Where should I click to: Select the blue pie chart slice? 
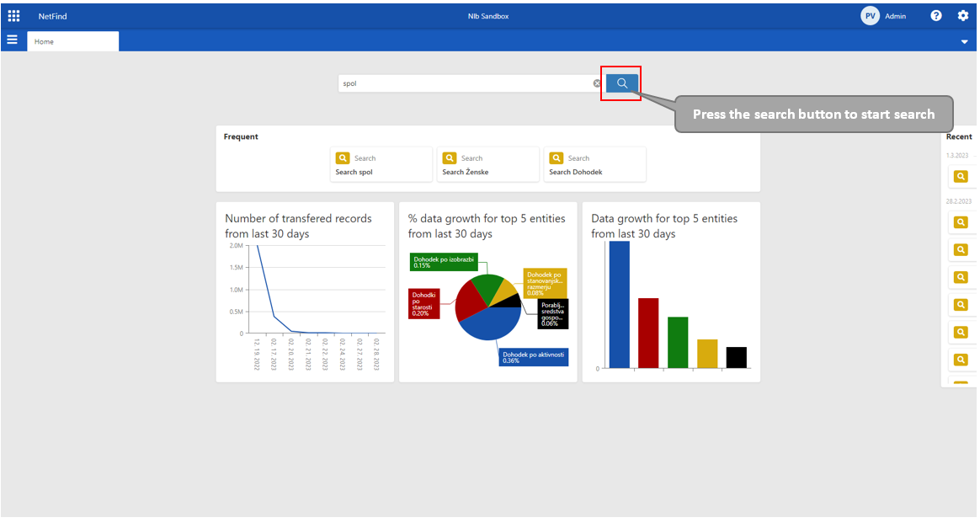pos(493,324)
